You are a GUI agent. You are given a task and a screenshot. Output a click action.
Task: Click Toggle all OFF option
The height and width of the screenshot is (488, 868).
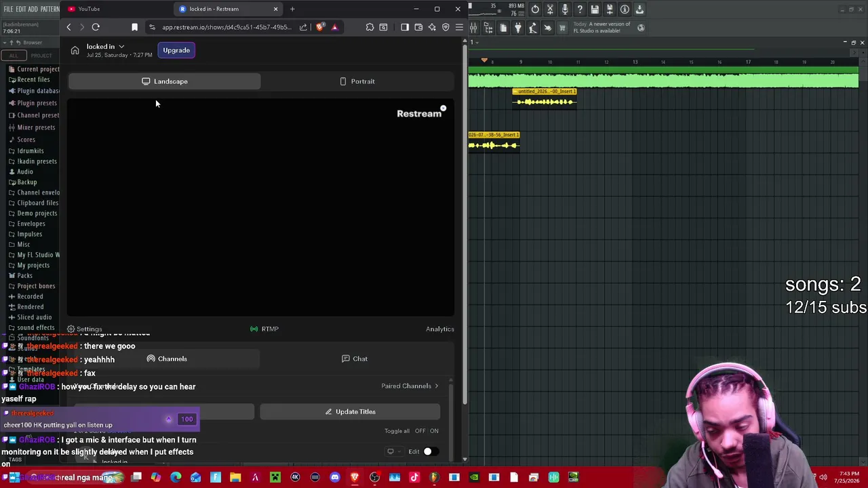[x=420, y=431]
